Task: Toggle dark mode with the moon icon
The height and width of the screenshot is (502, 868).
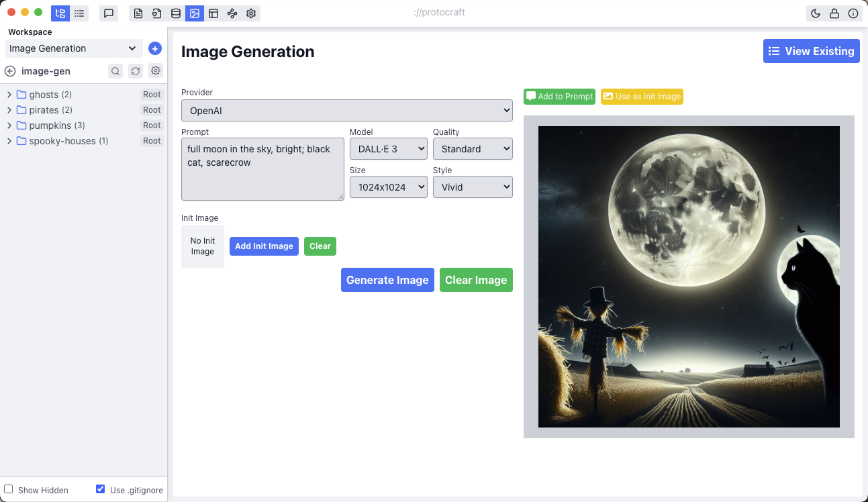Action: click(x=816, y=13)
